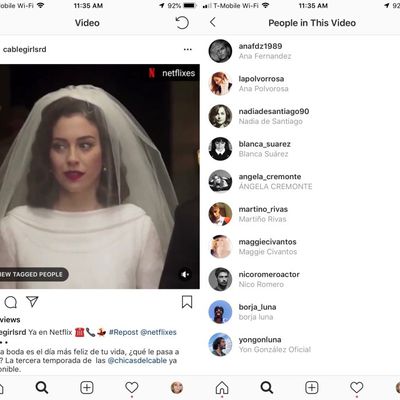Tap the magnifier icon in right bottom bar
This screenshot has height=400, width=400.
pyautogui.click(x=267, y=387)
